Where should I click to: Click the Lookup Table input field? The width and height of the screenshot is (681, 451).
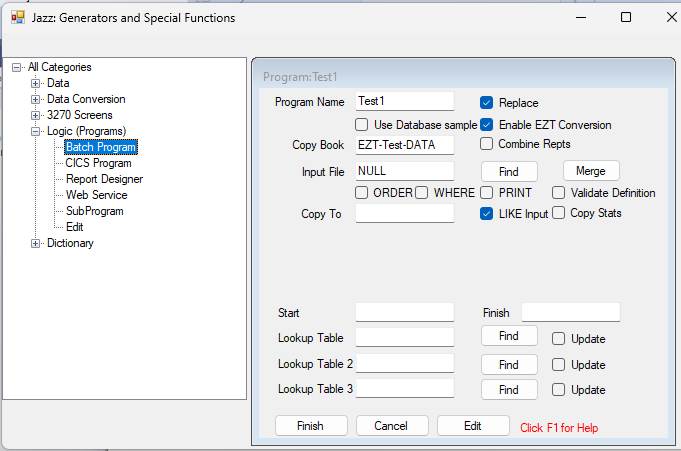pos(405,337)
